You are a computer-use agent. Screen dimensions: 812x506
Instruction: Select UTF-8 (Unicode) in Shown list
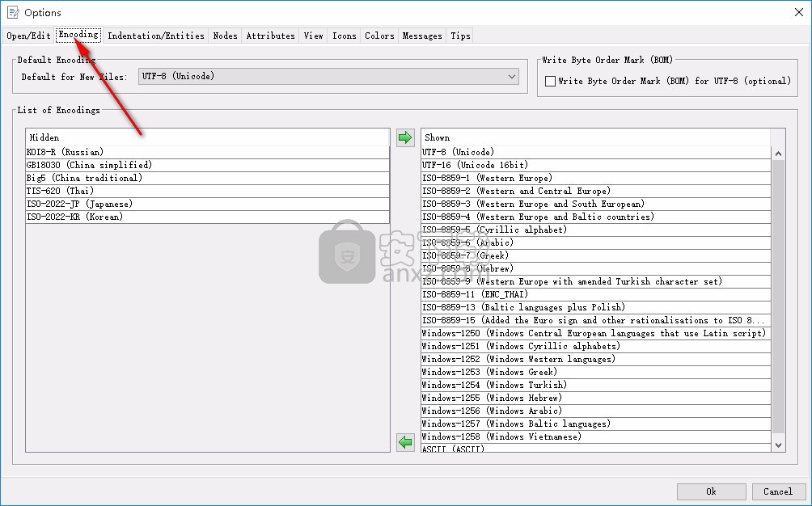coord(596,152)
